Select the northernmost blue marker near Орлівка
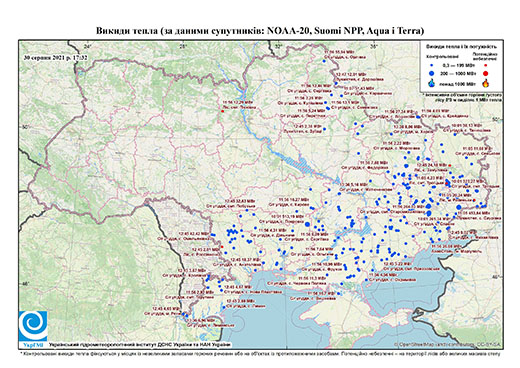Image resolution: width=520 pixels, height=368 pixels. click(x=324, y=61)
